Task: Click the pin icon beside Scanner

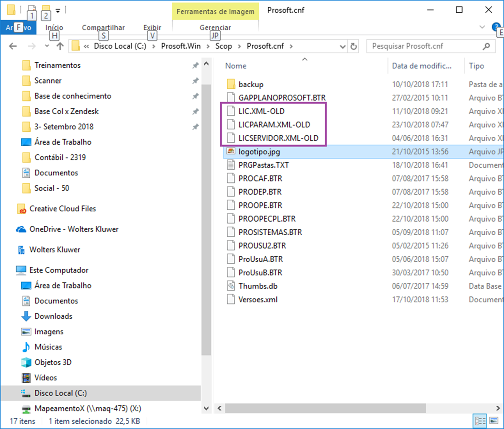Action: 195,81
